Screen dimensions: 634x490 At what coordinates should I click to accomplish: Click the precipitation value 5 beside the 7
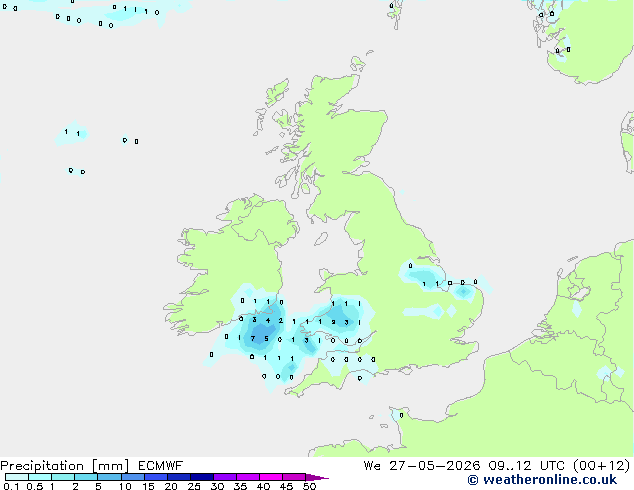(x=266, y=338)
